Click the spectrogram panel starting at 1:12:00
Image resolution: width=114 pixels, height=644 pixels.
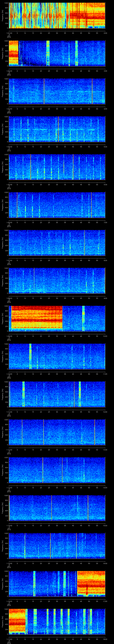pos(57,432)
